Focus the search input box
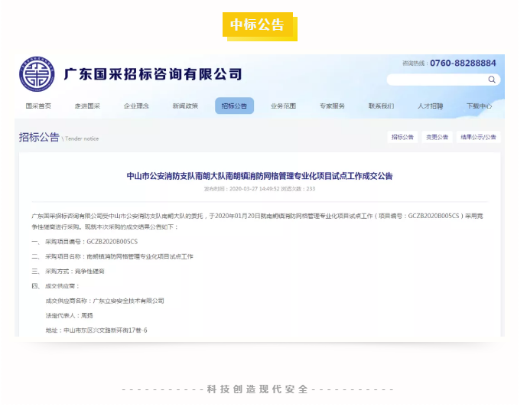527x420 pixels. tap(436, 80)
